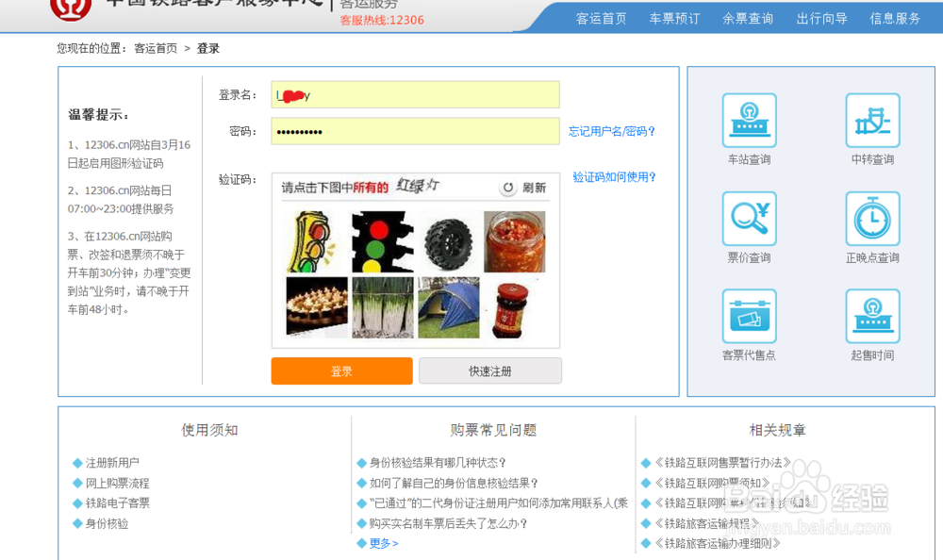Open the 信息服务 information service menu
Image resolution: width=943 pixels, height=560 pixels.
click(x=894, y=17)
